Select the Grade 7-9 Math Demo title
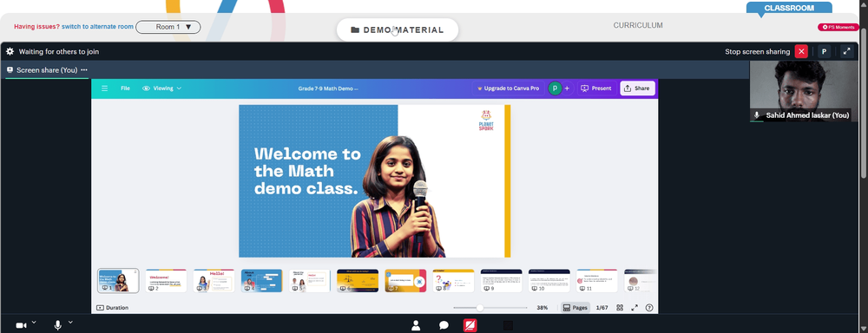The image size is (868, 333). 328,88
